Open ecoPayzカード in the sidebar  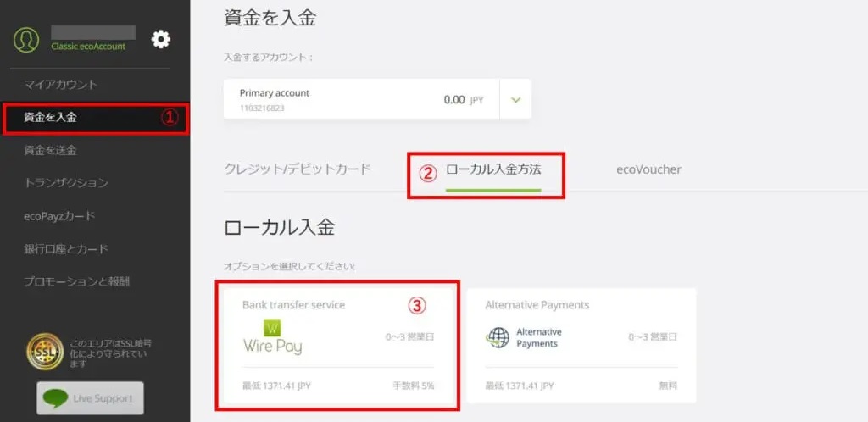click(60, 216)
